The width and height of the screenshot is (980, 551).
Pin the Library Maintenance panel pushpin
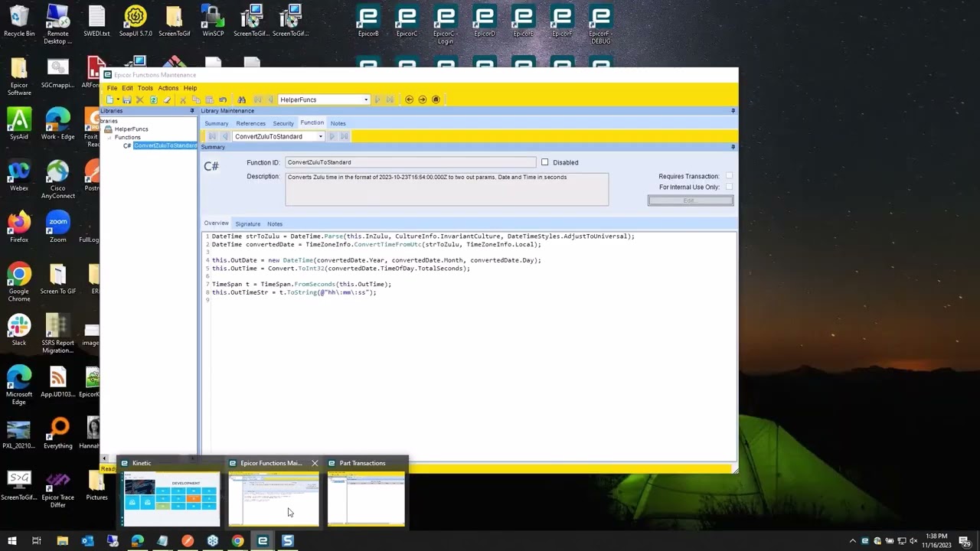tap(733, 111)
